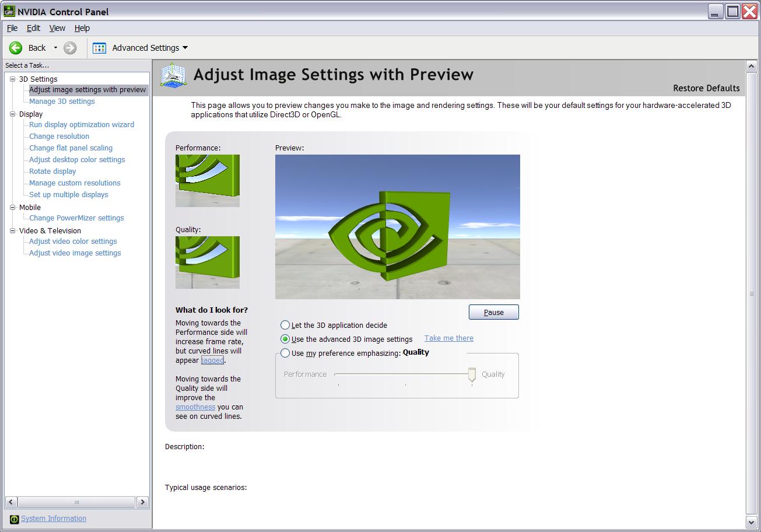Click the Pause button under preview
Screen dimensions: 761x532
pyautogui.click(x=493, y=312)
